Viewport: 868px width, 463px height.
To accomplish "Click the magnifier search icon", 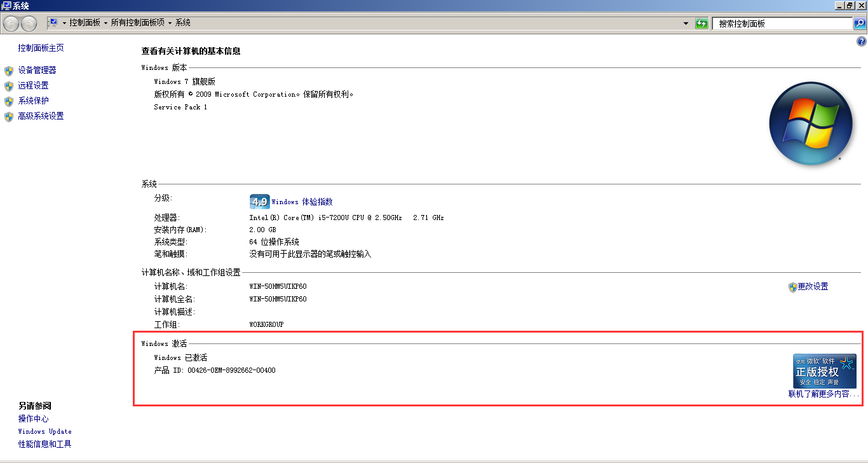I will [859, 24].
